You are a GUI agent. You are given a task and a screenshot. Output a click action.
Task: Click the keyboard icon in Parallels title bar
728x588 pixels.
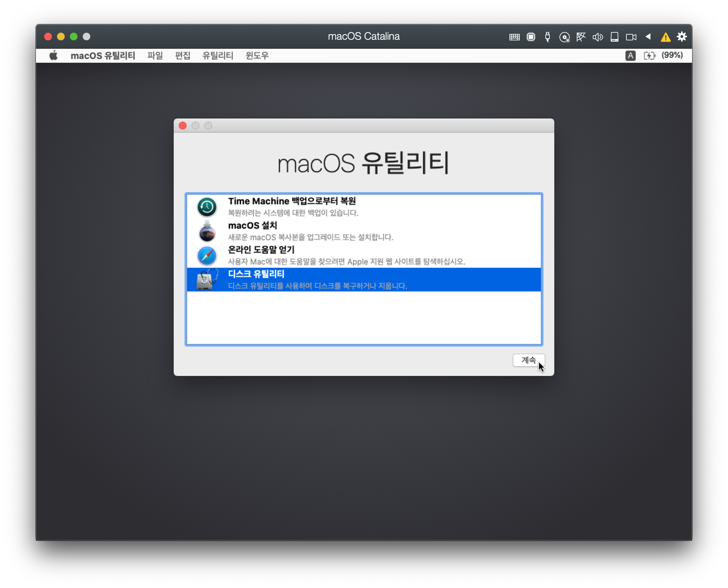[x=514, y=37]
